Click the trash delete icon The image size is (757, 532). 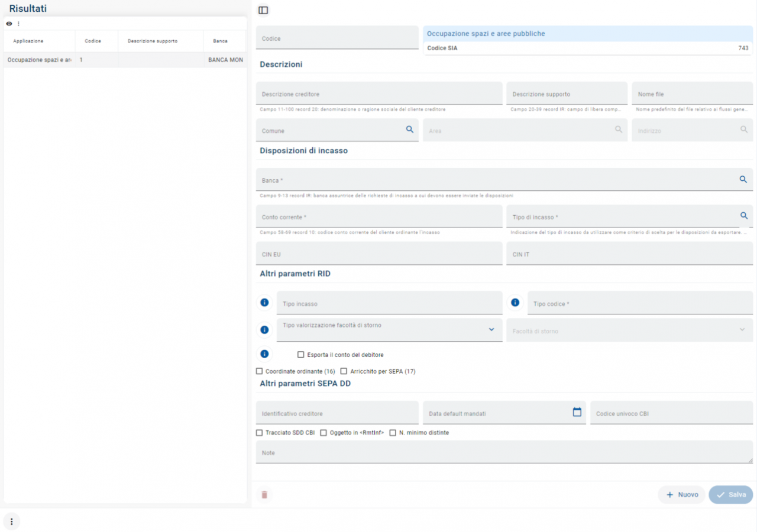coord(264,495)
